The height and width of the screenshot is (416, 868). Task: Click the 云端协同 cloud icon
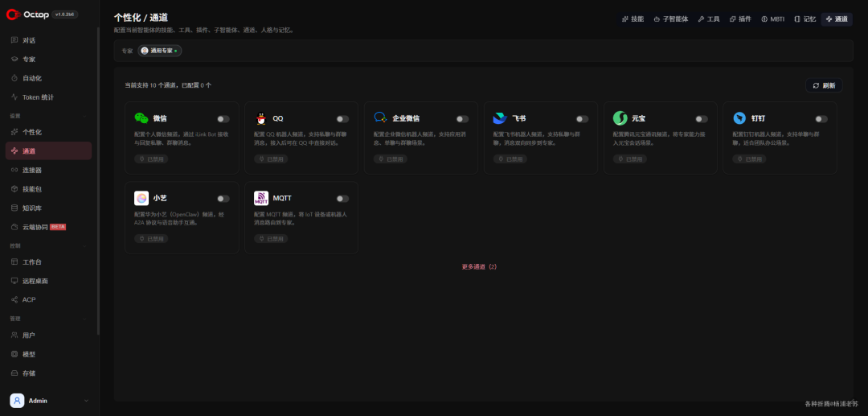(14, 227)
